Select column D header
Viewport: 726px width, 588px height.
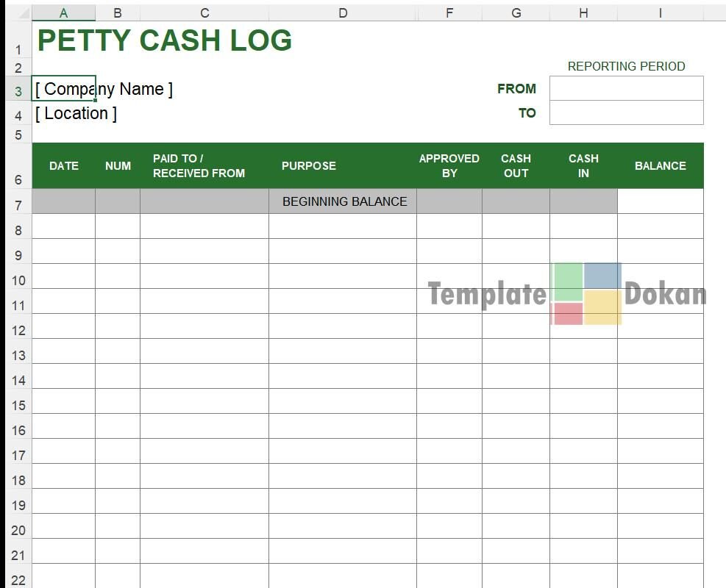click(x=342, y=13)
